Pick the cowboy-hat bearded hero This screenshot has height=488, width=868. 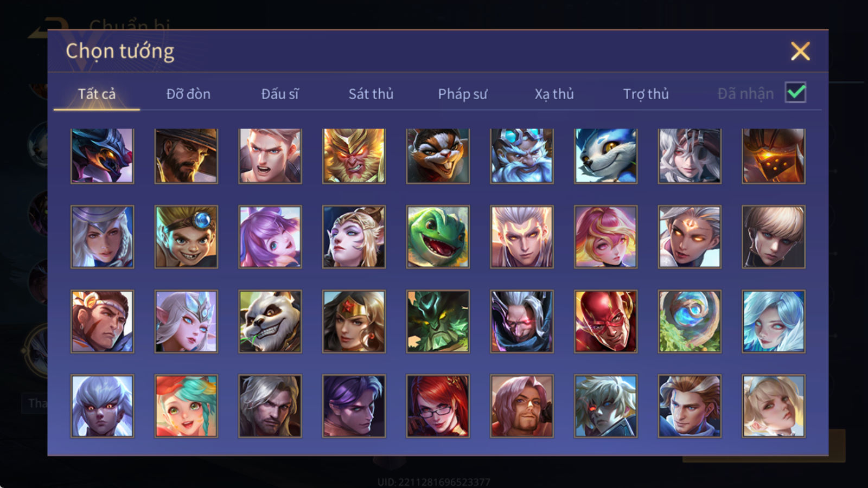pos(186,156)
